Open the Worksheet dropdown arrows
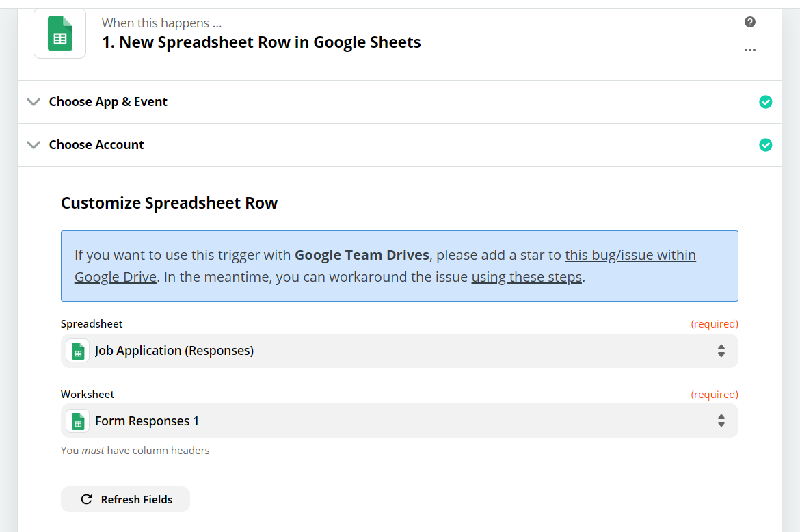The width and height of the screenshot is (800, 532). (721, 421)
